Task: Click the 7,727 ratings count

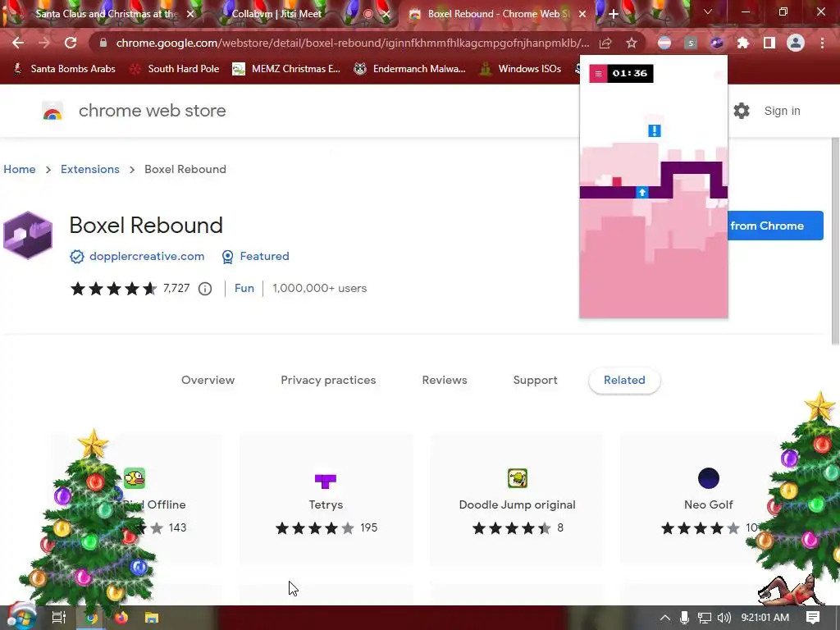Action: click(176, 288)
